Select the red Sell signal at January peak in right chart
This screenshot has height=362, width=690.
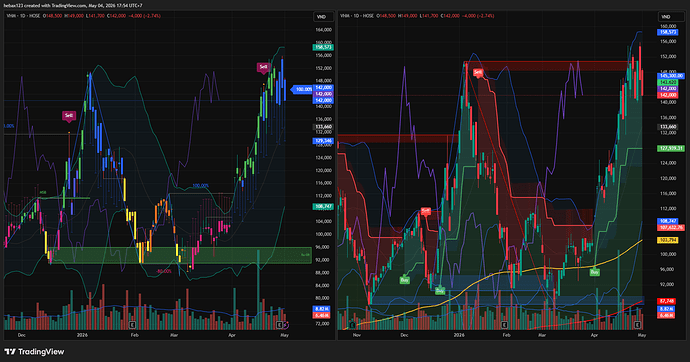(x=478, y=73)
